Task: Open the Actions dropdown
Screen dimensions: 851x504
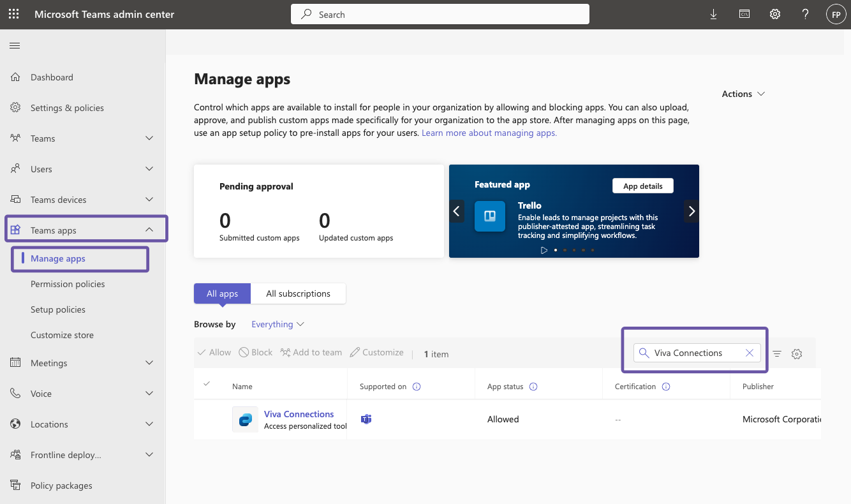Action: coord(743,94)
